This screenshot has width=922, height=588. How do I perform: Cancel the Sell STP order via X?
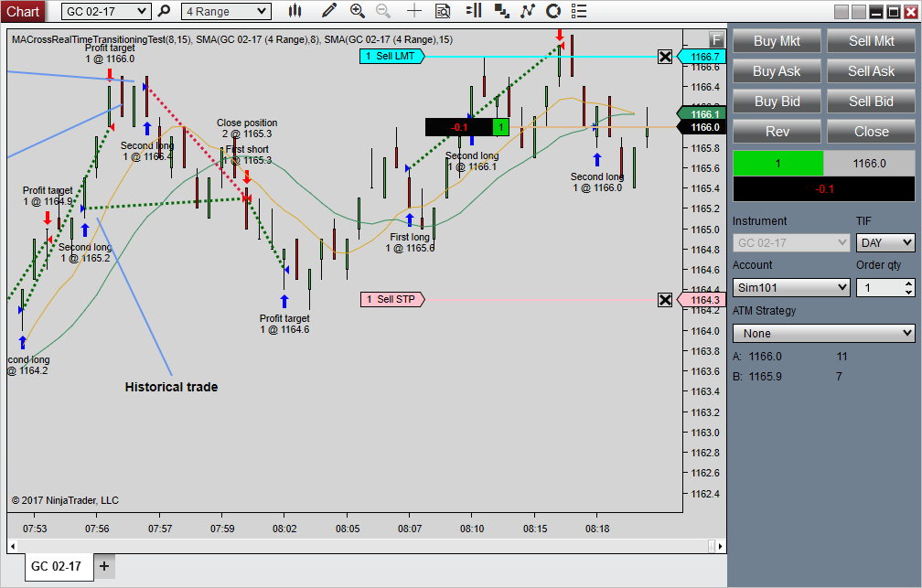[x=665, y=300]
